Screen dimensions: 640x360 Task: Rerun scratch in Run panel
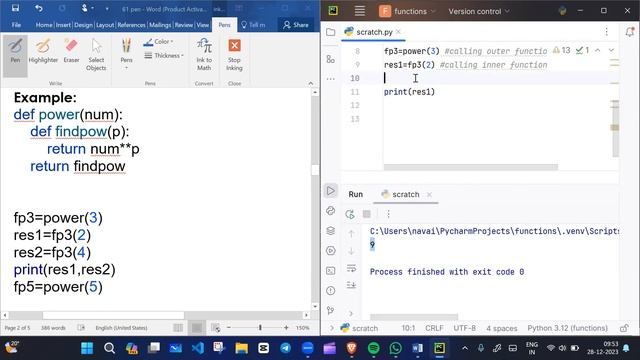(x=350, y=214)
